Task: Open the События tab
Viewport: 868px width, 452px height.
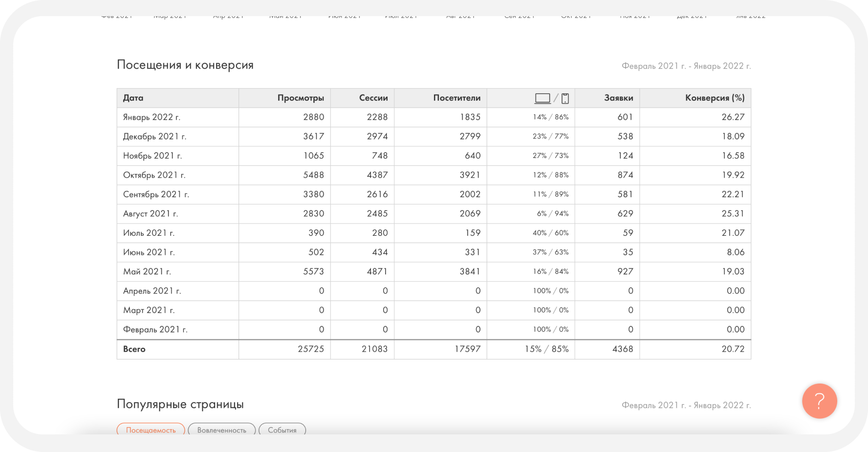Action: click(282, 430)
